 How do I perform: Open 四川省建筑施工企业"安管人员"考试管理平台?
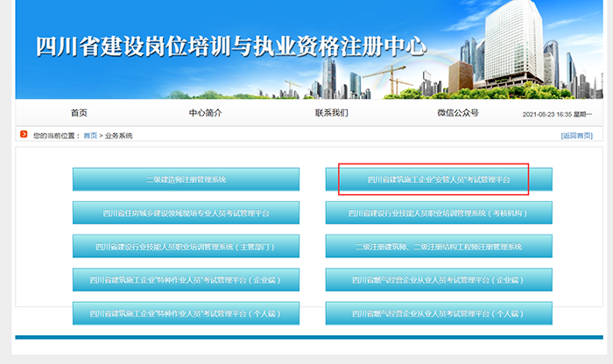click(x=438, y=179)
